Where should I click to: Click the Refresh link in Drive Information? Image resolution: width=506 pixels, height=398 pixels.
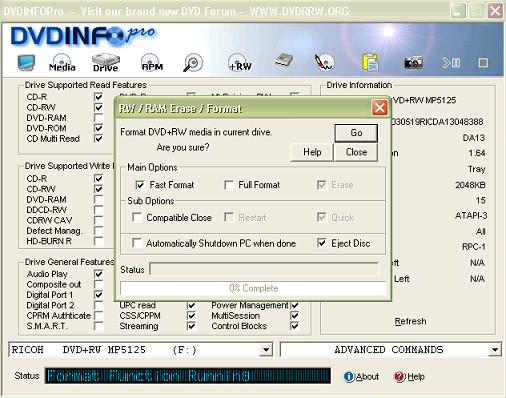410,321
